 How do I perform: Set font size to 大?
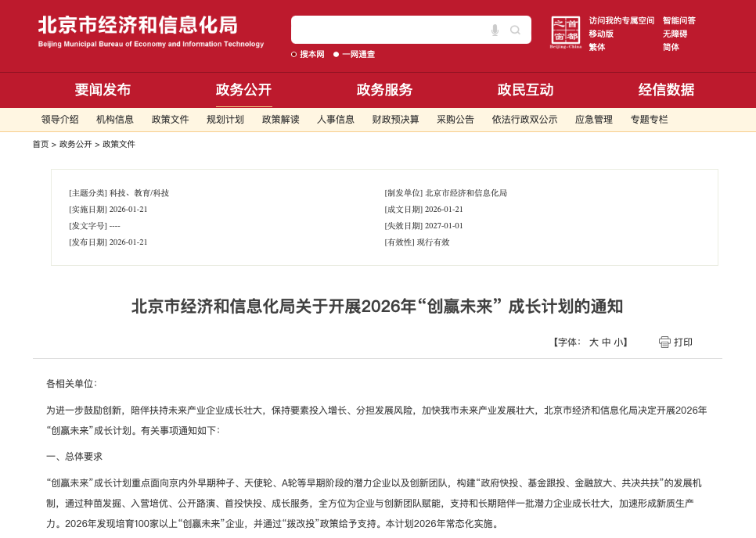pos(593,343)
